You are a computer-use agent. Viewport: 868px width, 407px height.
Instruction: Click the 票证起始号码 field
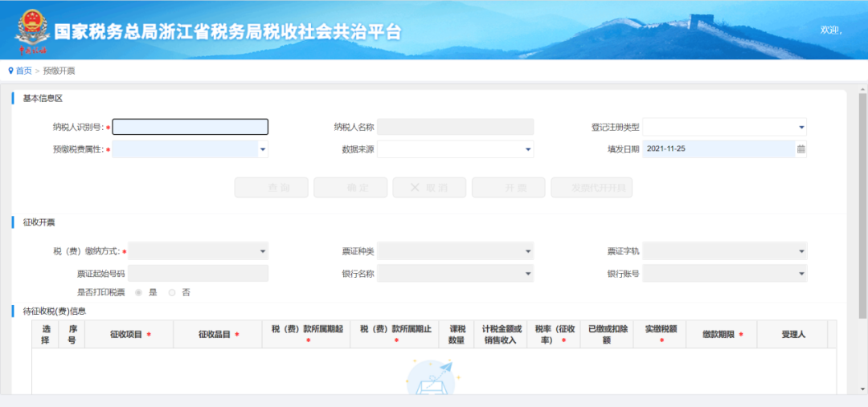pyautogui.click(x=199, y=273)
